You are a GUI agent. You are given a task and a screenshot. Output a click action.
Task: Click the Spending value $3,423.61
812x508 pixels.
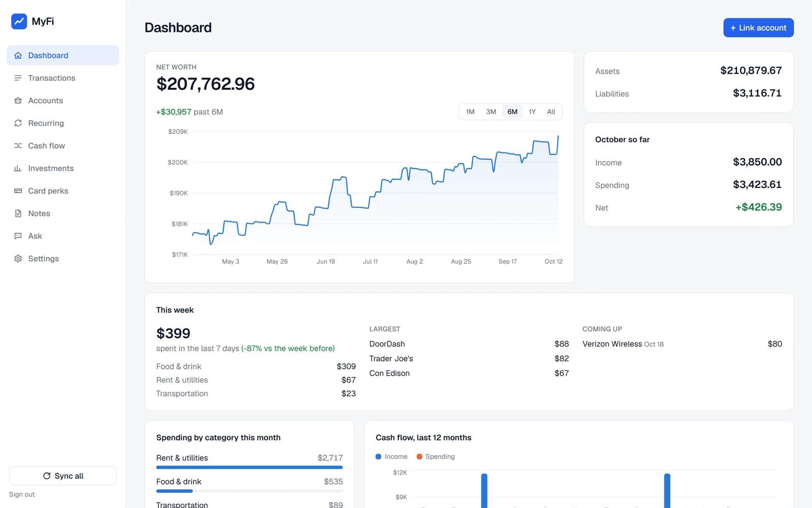pos(757,184)
